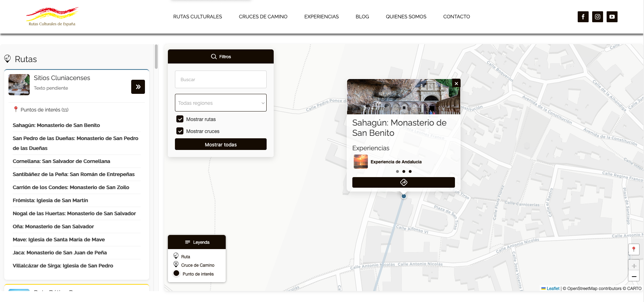Zoom in on the map
This screenshot has width=644, height=302.
pyautogui.click(x=634, y=266)
